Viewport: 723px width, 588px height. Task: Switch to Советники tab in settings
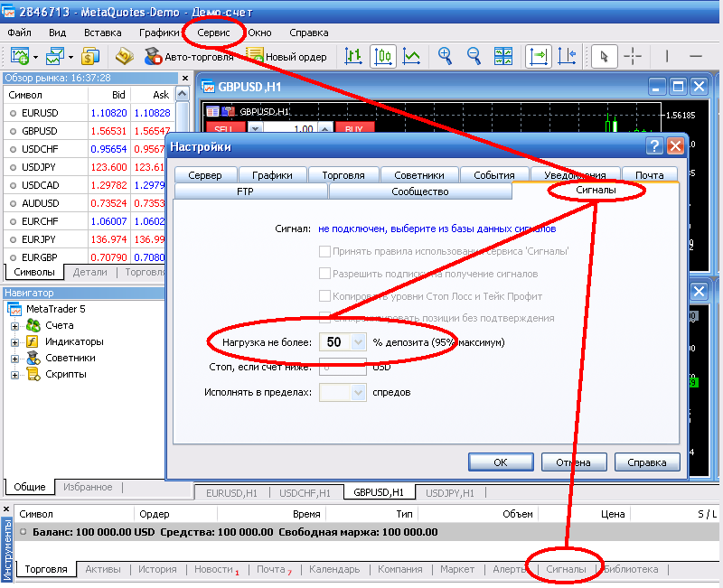(x=419, y=175)
